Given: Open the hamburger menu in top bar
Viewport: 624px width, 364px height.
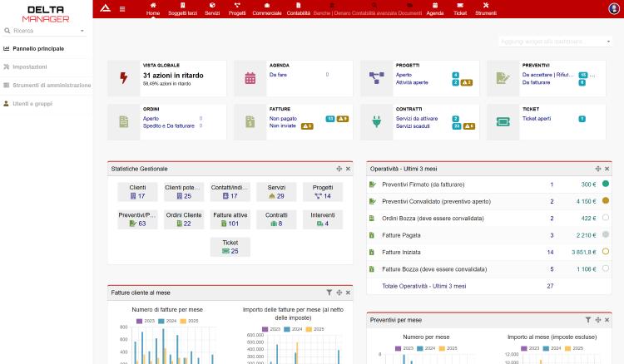Looking at the screenshot, I should pos(122,9).
